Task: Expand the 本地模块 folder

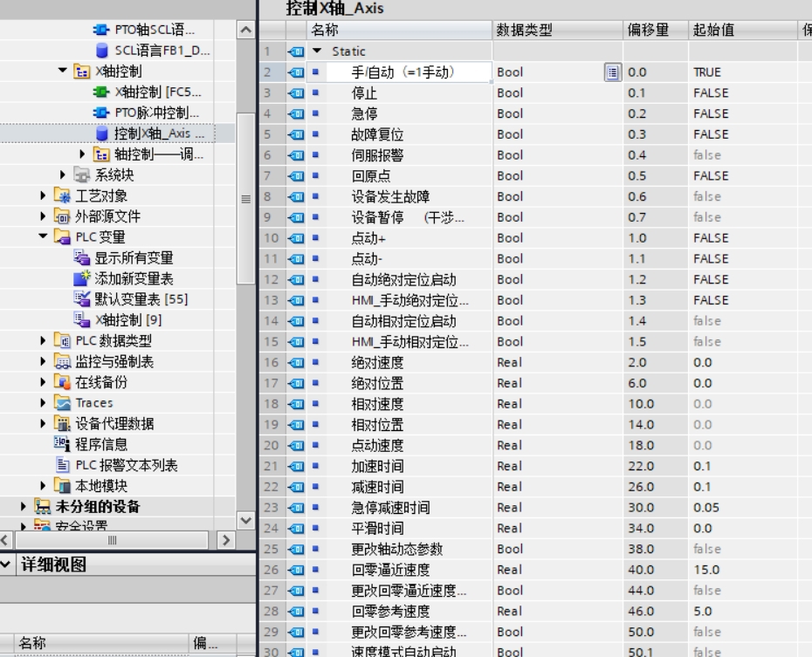Action: pos(43,485)
